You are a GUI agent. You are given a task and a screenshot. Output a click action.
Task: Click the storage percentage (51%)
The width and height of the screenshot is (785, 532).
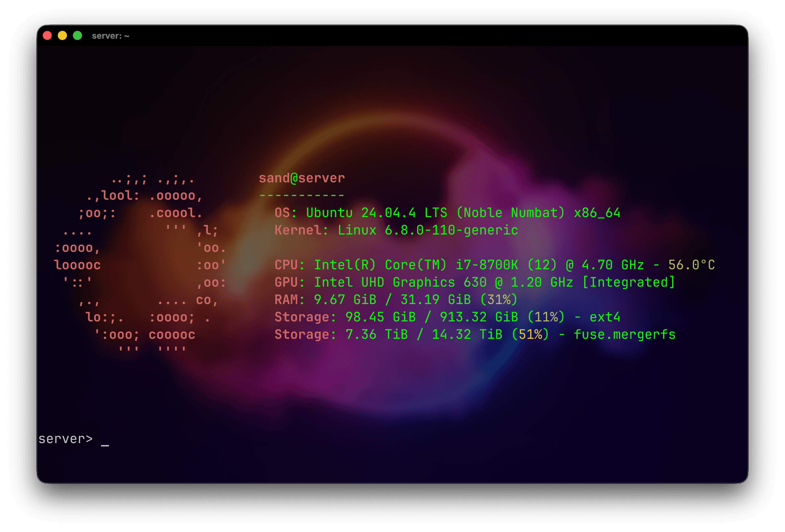tap(530, 335)
